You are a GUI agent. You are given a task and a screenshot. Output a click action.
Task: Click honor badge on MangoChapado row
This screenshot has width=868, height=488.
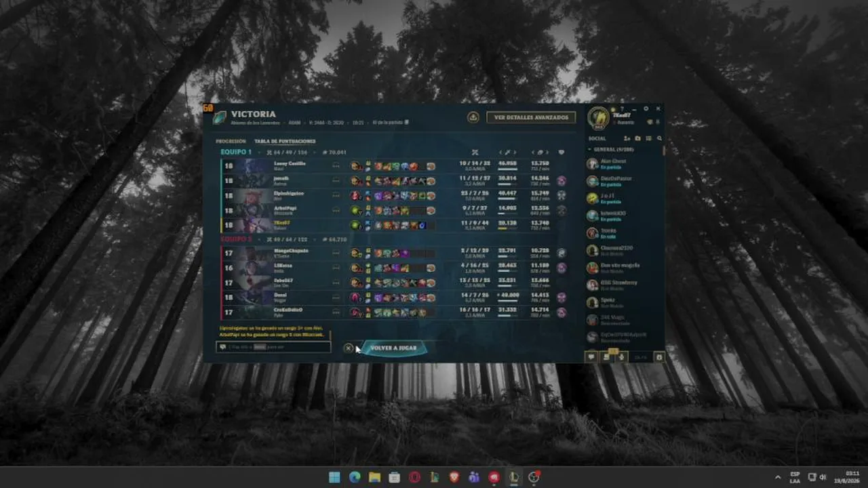[561, 252]
